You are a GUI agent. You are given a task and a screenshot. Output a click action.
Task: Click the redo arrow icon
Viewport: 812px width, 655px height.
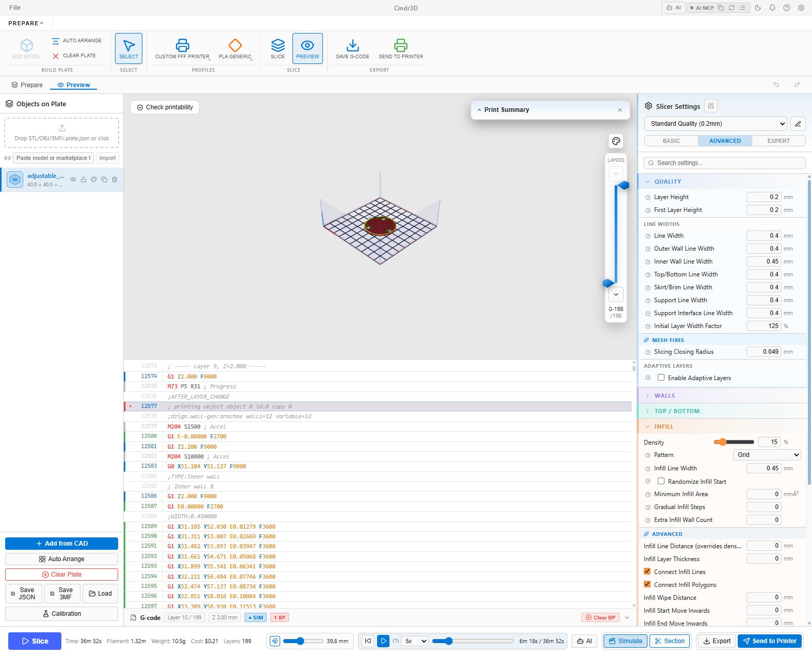click(x=797, y=85)
